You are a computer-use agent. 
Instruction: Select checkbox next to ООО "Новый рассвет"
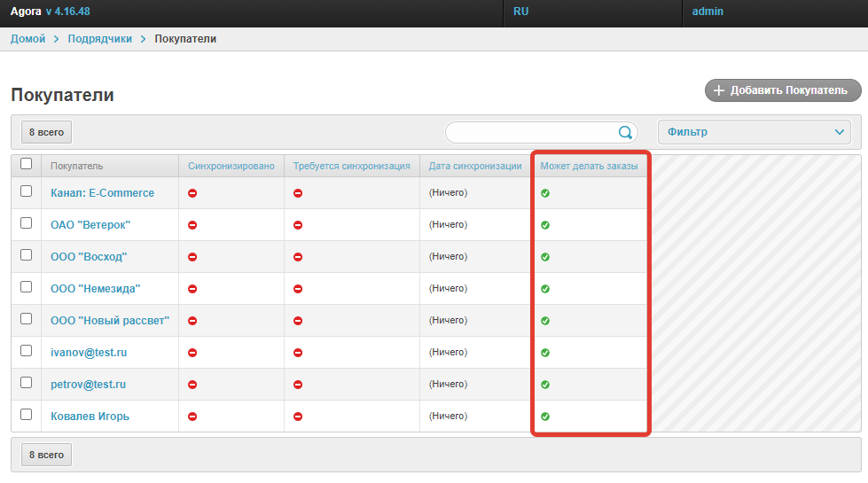pos(26,319)
